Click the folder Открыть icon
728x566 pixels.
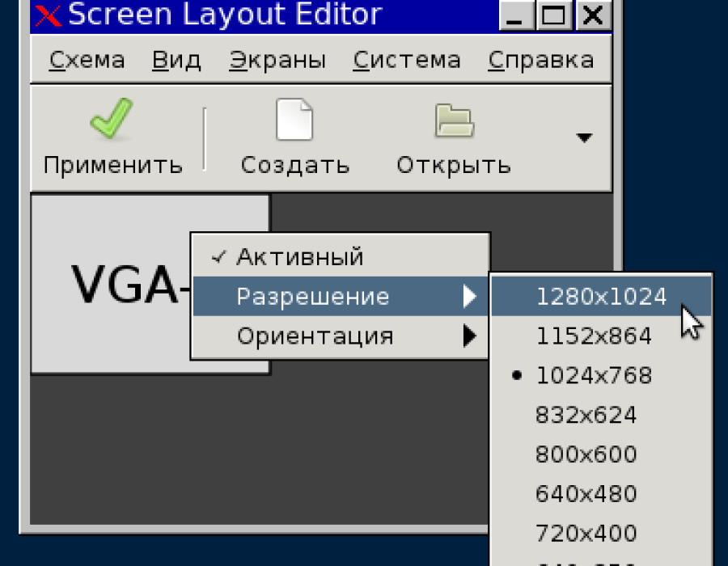point(454,120)
